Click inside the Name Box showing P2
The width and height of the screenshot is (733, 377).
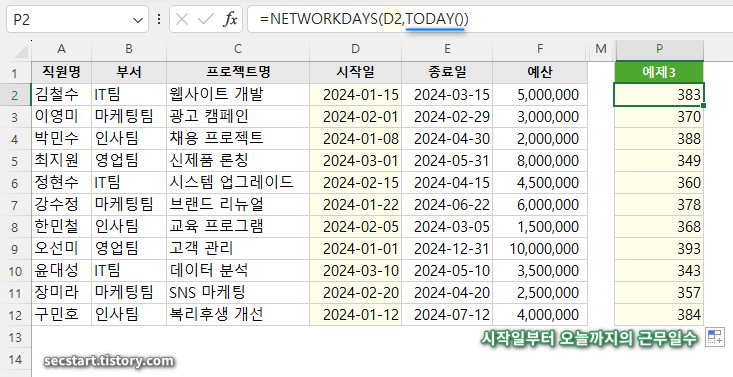(x=70, y=19)
